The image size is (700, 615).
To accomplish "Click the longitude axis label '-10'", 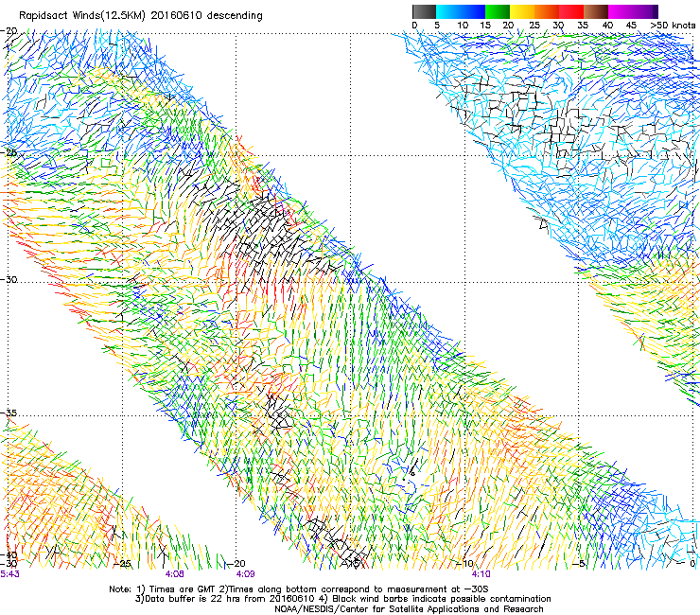I will [464, 564].
